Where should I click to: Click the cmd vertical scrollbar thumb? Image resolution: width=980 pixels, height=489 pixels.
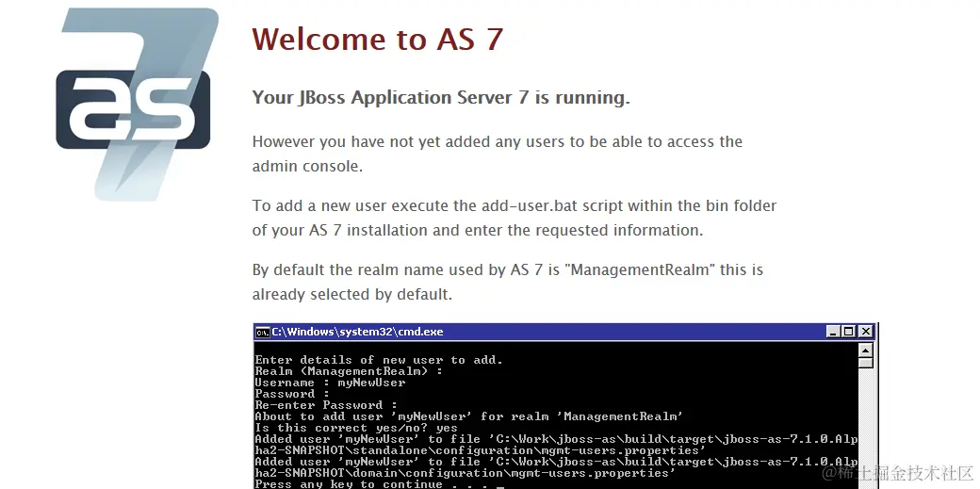point(866,364)
